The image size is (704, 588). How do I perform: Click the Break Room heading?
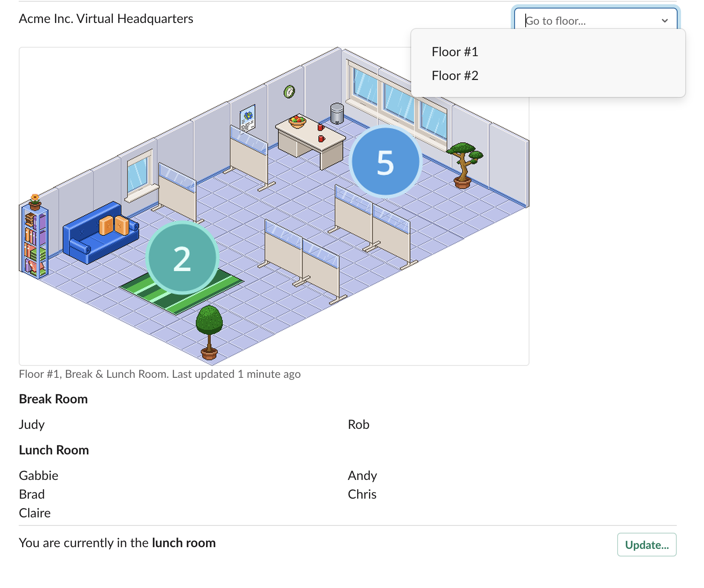pos(53,399)
